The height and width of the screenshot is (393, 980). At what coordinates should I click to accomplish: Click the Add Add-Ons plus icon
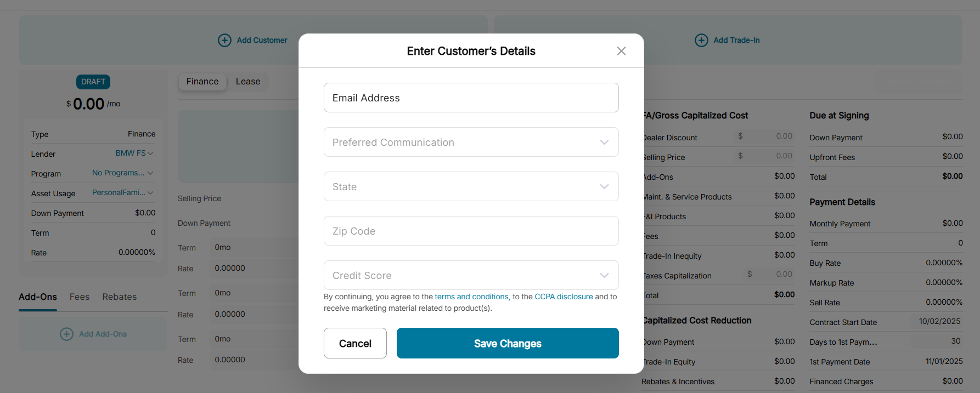coord(66,334)
